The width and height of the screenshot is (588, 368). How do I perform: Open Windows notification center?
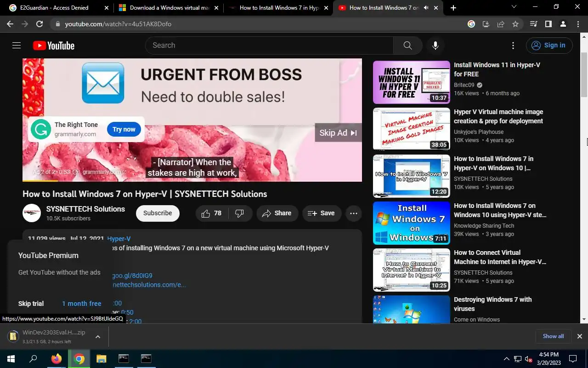[573, 359]
